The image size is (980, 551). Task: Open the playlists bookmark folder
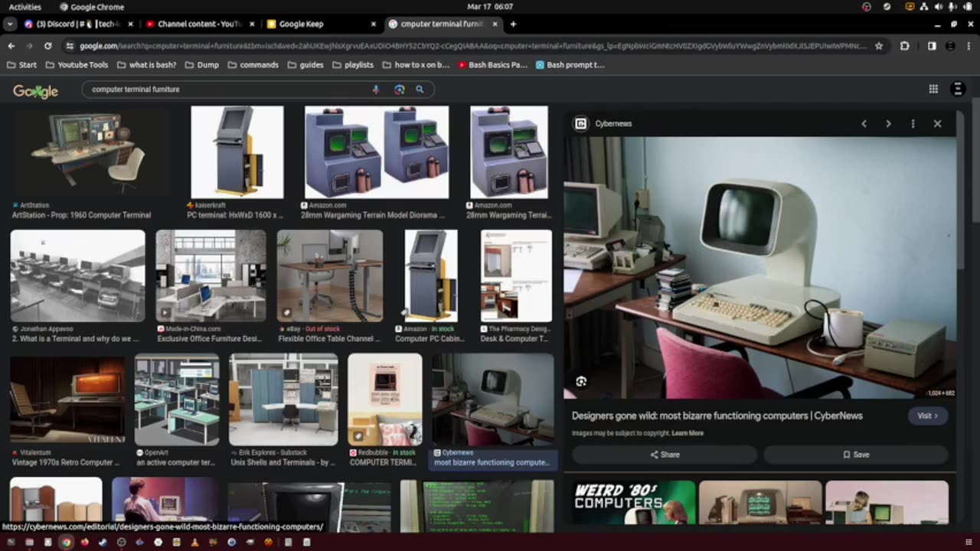point(352,65)
